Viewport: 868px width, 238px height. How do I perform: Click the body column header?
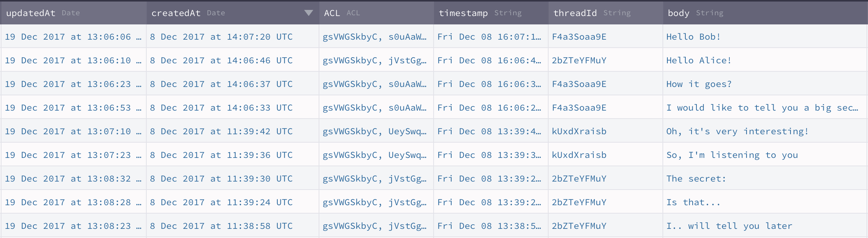[765, 13]
